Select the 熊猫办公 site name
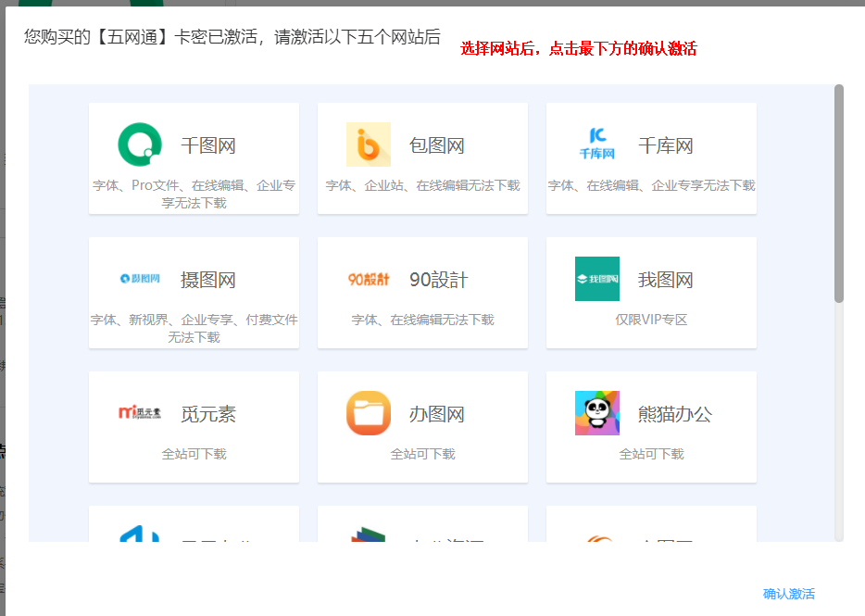Image resolution: width=865 pixels, height=616 pixels. pos(675,414)
